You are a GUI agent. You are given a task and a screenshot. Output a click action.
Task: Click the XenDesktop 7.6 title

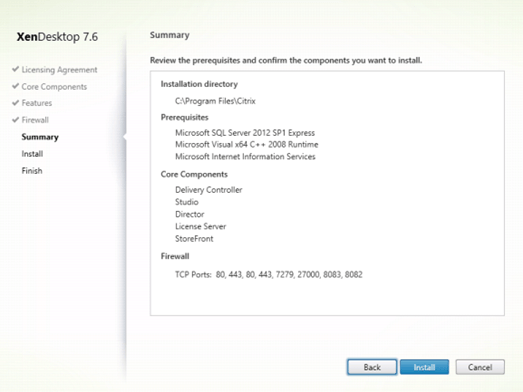57,37
